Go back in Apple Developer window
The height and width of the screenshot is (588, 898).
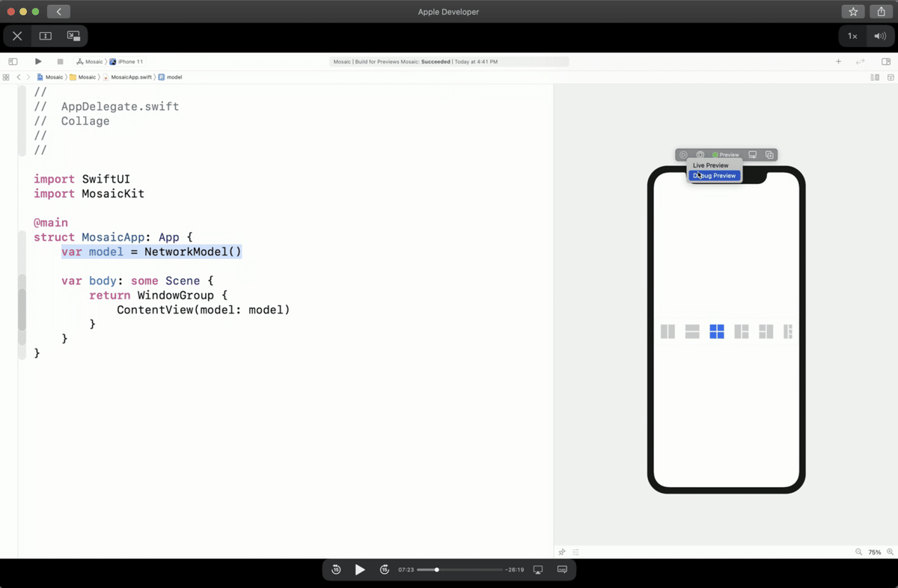(x=58, y=11)
